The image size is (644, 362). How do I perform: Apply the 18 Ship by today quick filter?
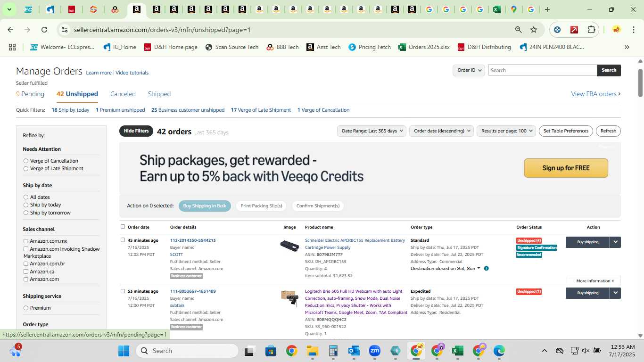click(70, 110)
